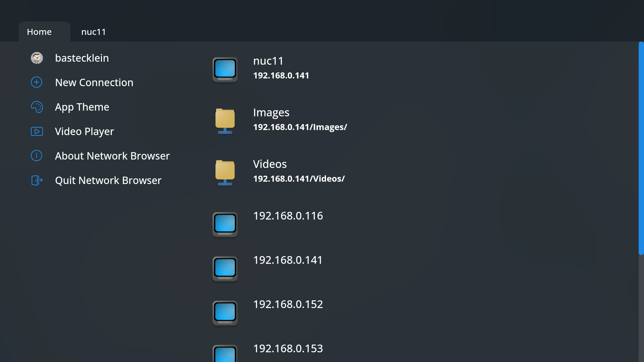This screenshot has width=644, height=362.
Task: Click the Video Player play icon
Action: [37, 131]
